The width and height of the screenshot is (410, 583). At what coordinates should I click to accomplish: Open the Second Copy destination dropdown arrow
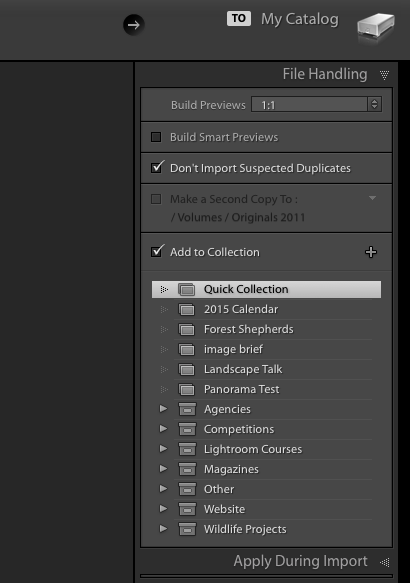(x=372, y=198)
